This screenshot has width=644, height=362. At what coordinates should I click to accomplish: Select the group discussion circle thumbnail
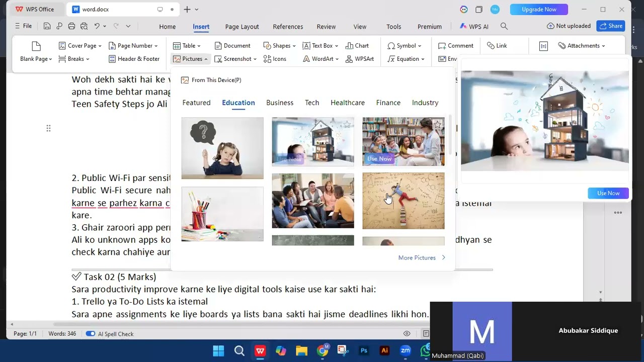[313, 201]
